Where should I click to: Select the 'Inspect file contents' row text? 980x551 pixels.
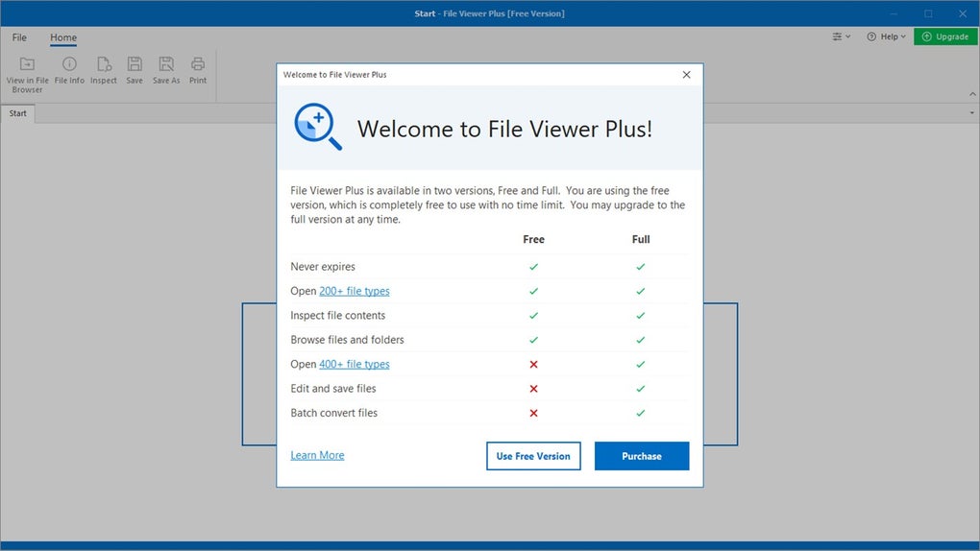337,316
